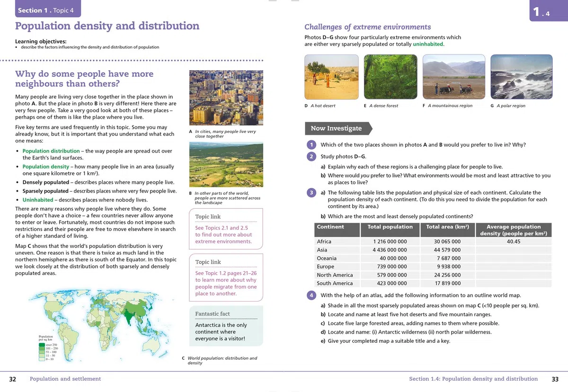This screenshot has width=568, height=392.
Task: Click the empty density cell for Europe
Action: [514, 267]
